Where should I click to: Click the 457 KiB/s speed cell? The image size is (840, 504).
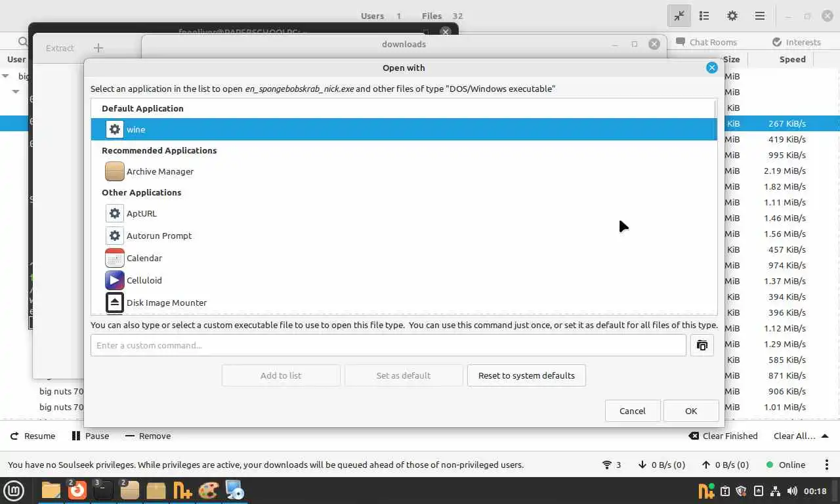coord(787,249)
